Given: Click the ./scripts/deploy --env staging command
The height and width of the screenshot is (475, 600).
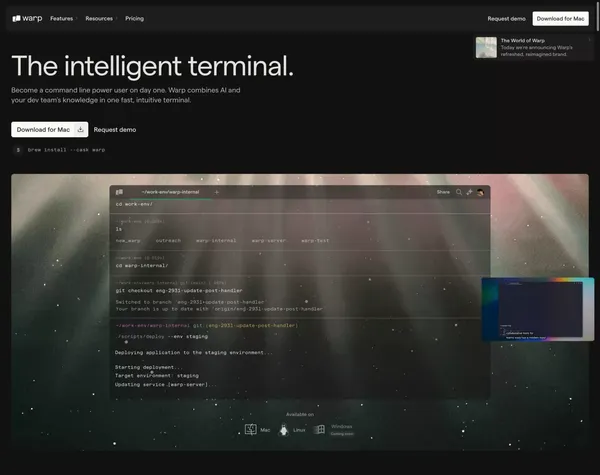Looking at the screenshot, I should click(162, 336).
